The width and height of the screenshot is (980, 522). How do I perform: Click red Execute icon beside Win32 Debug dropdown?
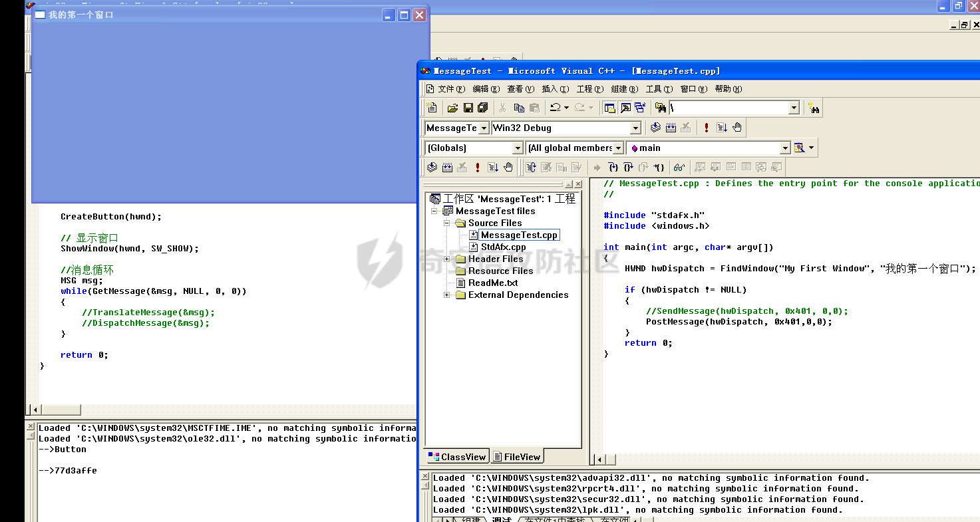(x=707, y=128)
